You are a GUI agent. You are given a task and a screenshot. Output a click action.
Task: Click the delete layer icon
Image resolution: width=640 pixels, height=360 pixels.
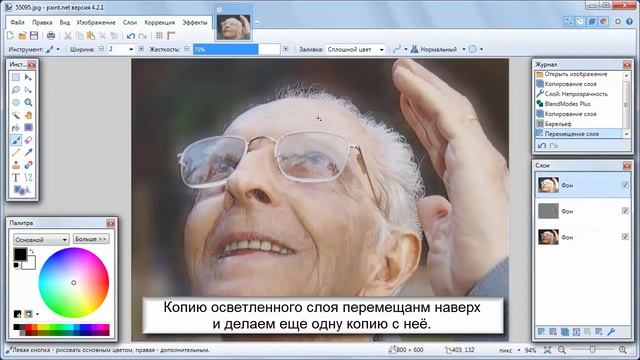(x=553, y=332)
